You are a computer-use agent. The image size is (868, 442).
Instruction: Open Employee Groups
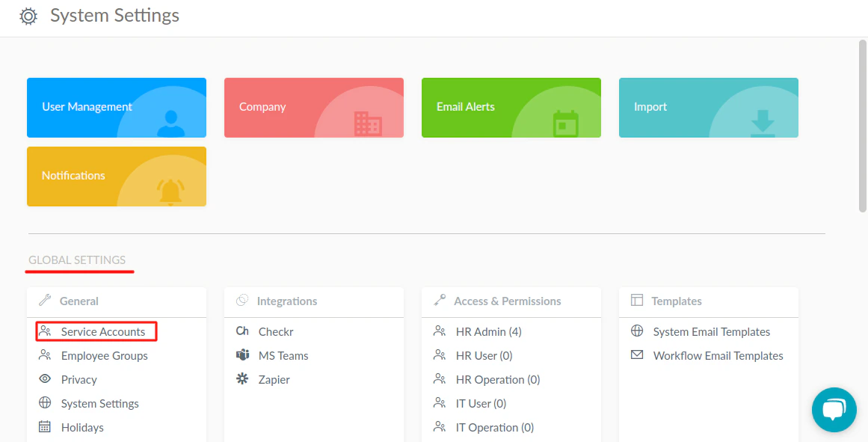tap(105, 355)
